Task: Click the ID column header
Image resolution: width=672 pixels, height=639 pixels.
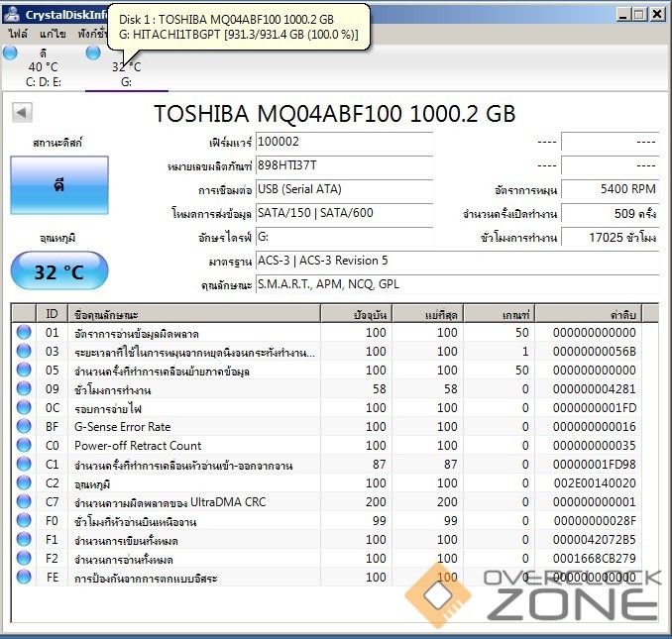Action: (52, 314)
